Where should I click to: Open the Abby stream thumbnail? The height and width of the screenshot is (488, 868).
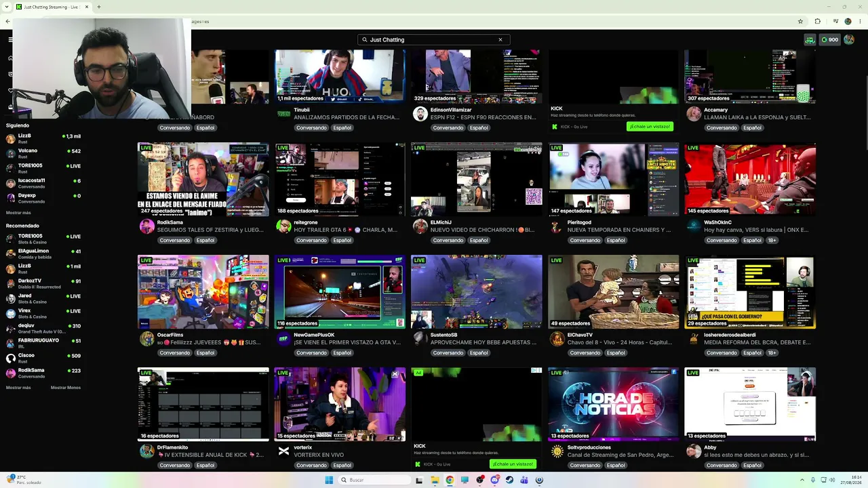750,404
